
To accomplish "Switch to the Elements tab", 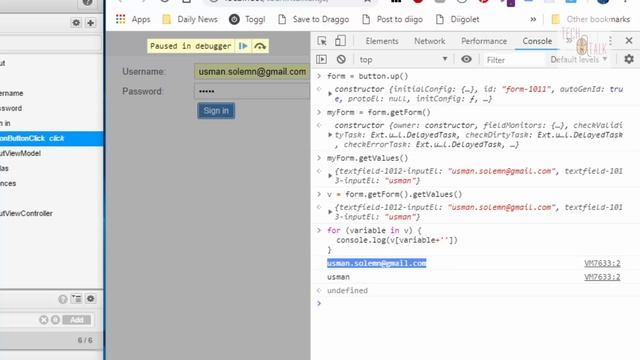I will coord(382,41).
